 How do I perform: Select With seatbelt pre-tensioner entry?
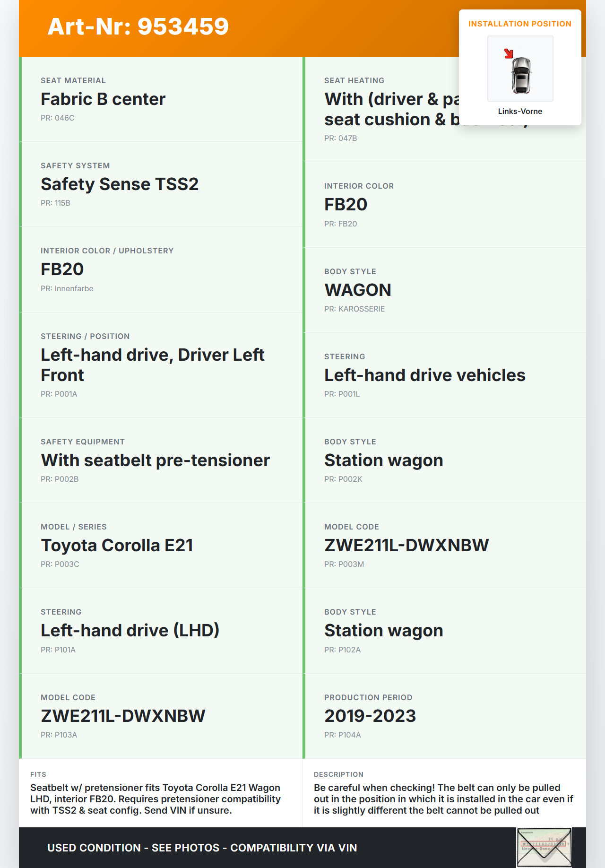[x=155, y=460]
